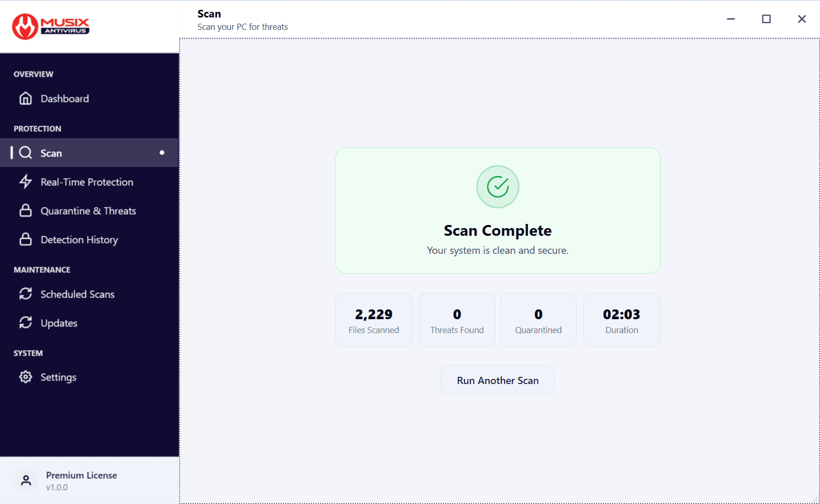820x504 pixels.
Task: Open Quarantine & Threats
Action: pos(89,211)
